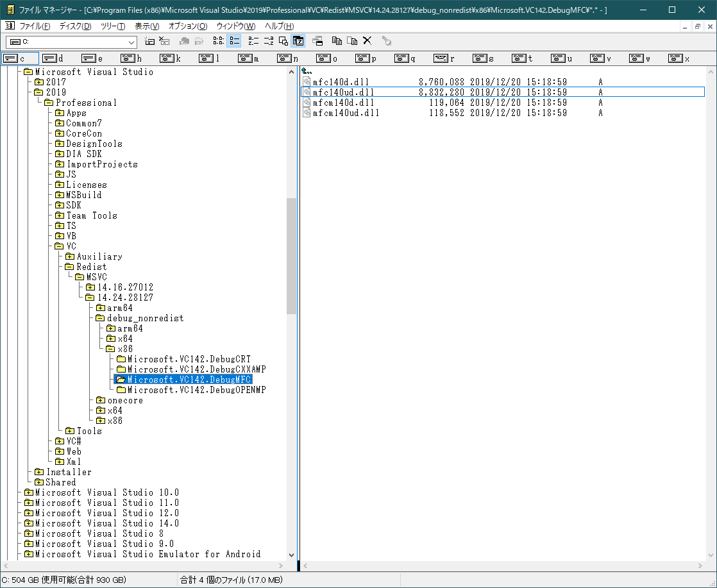Click the Delete (X) toolbar icon

[367, 41]
